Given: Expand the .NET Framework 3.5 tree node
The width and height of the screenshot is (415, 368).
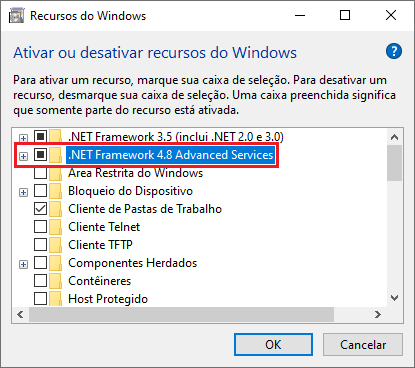Looking at the screenshot, I should pos(23,138).
